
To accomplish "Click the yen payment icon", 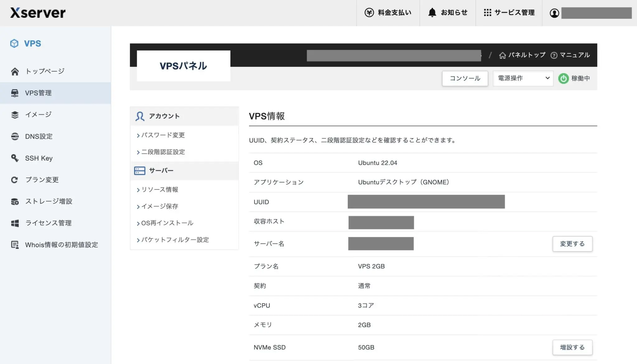I will pos(369,12).
